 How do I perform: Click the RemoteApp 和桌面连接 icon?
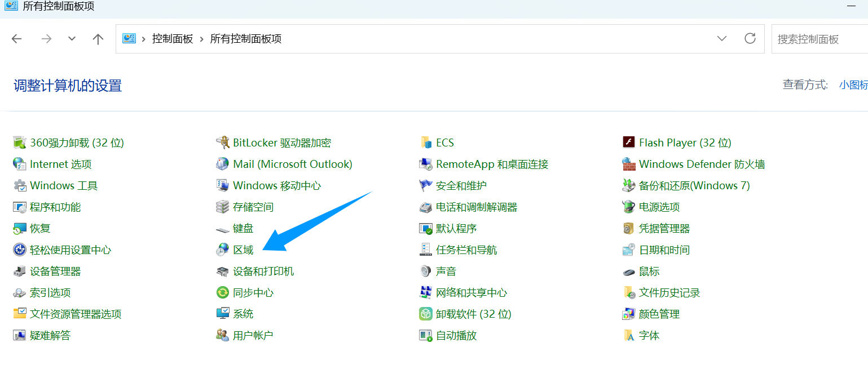(x=426, y=164)
